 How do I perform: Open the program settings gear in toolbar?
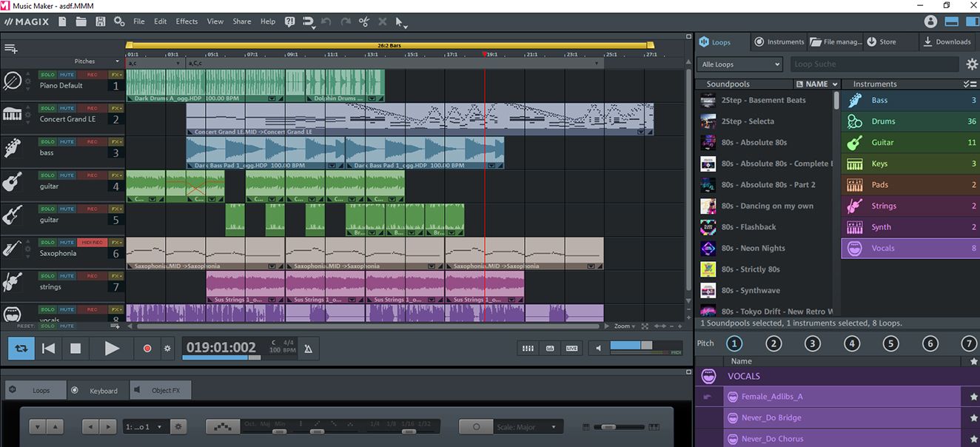[119, 21]
